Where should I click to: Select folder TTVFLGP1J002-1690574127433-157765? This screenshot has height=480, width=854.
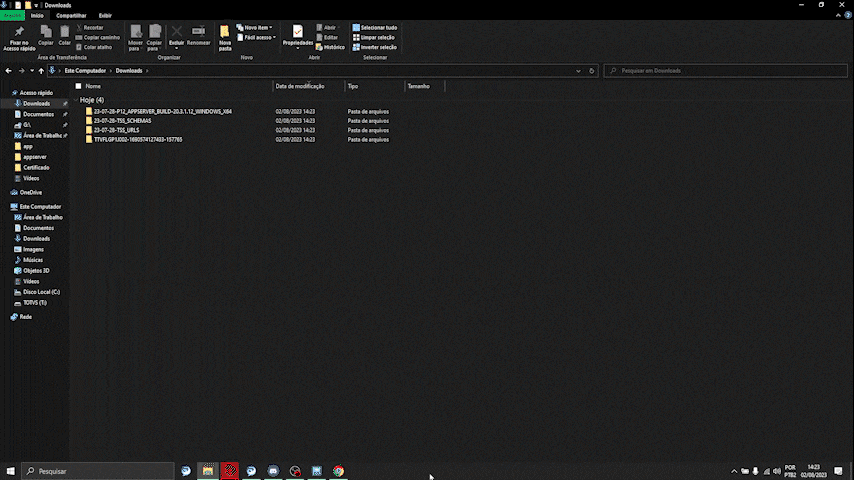(x=138, y=139)
